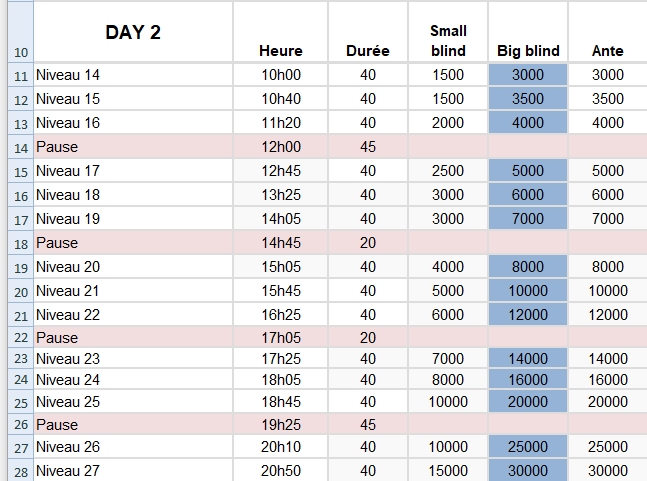Select the Niveau 14 cell
Screen dimensions: 647x481
click(133, 75)
